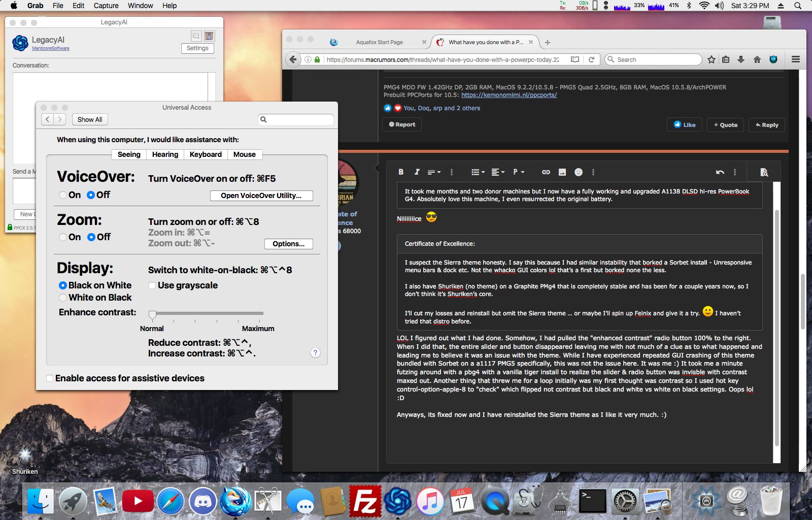
Task: Turn VoiceOver on with the On radio button
Action: tap(63, 194)
